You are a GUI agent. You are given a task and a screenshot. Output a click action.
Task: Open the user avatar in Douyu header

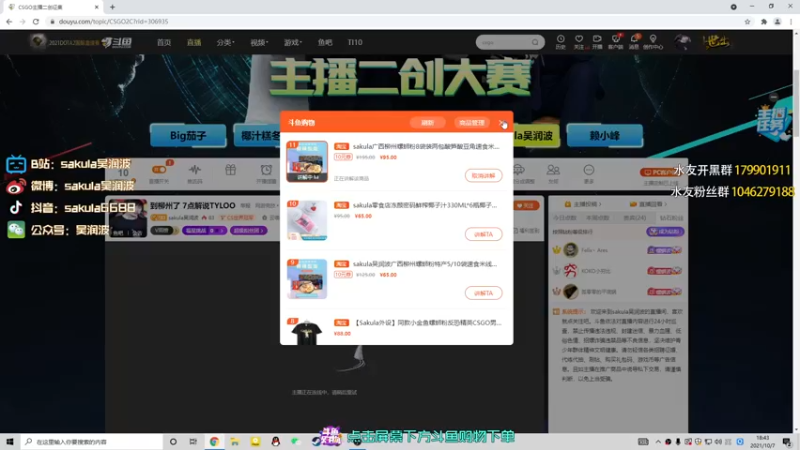tap(682, 42)
